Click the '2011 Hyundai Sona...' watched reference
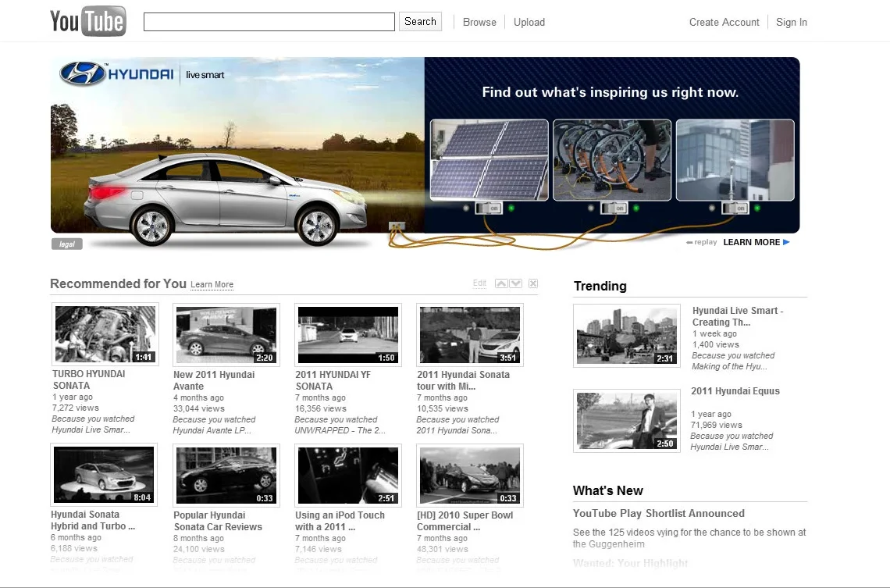This screenshot has width=890, height=588. [457, 430]
